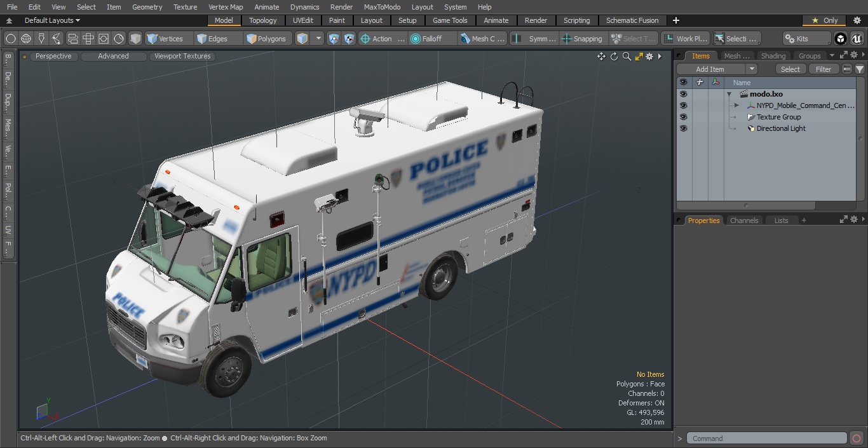Click the viewport rotate icon
868x448 pixels.
click(x=614, y=57)
